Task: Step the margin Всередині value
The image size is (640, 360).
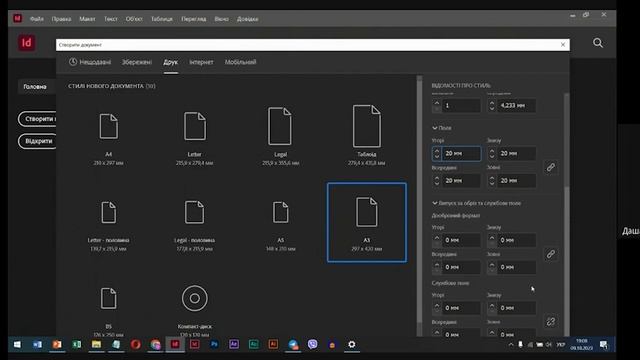Action: tap(437, 180)
